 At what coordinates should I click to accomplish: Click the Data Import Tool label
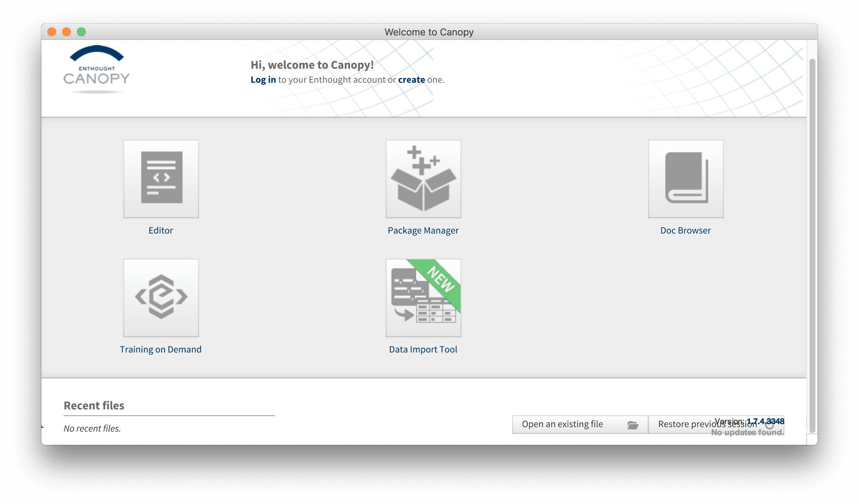[423, 350]
